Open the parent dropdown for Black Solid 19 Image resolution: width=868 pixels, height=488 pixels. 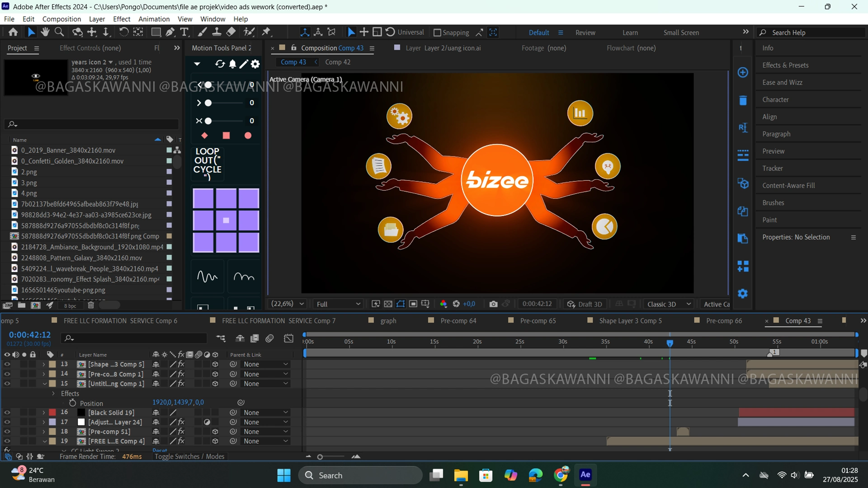(265, 413)
